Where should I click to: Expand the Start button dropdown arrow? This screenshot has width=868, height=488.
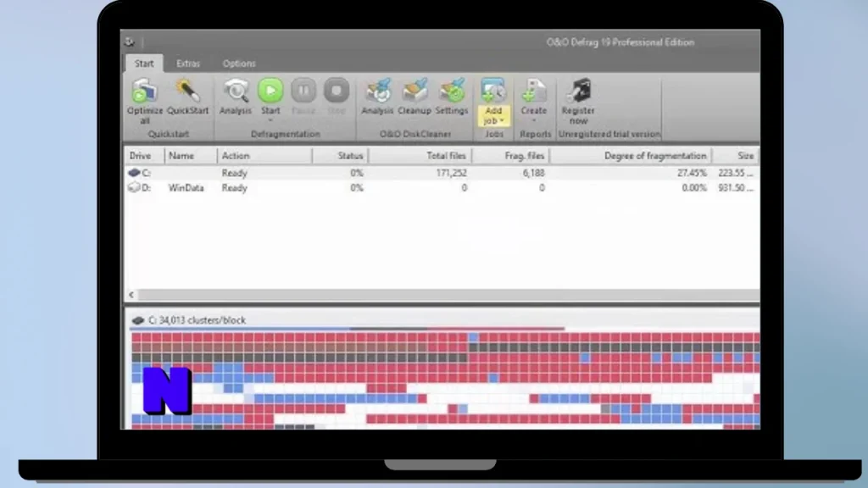[270, 120]
